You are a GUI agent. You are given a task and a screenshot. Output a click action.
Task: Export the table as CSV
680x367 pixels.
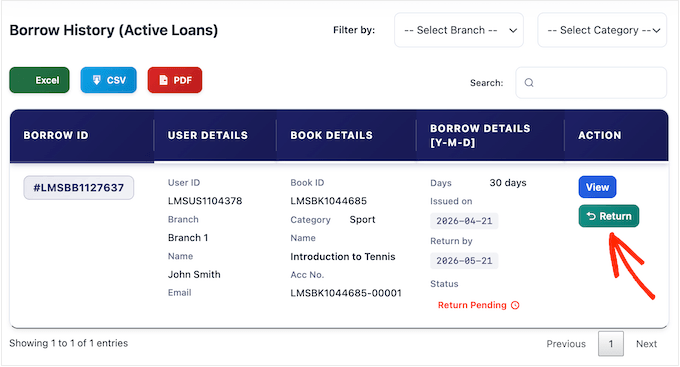[108, 80]
